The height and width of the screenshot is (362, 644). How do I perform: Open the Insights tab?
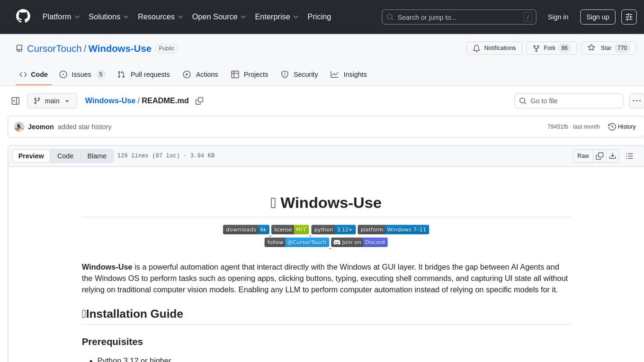click(x=349, y=74)
